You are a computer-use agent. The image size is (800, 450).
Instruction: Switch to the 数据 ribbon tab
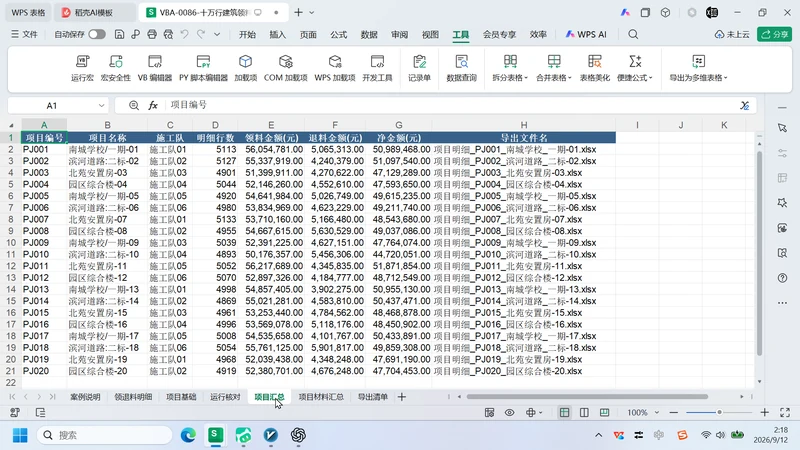tap(369, 34)
